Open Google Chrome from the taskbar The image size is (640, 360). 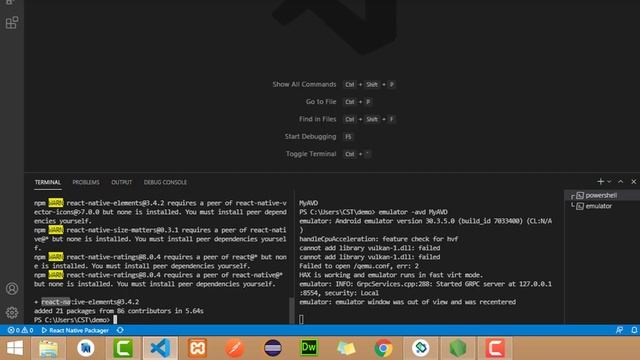383,348
